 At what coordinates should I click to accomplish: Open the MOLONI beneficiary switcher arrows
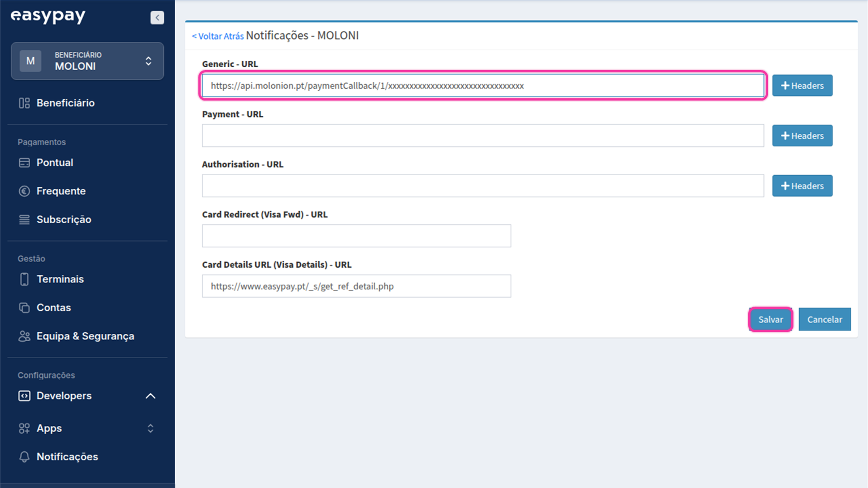click(149, 60)
